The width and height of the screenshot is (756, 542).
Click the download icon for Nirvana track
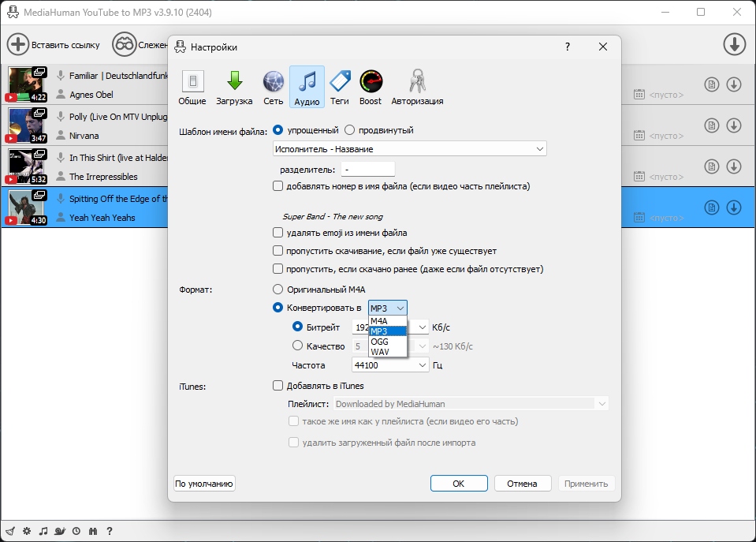click(734, 125)
